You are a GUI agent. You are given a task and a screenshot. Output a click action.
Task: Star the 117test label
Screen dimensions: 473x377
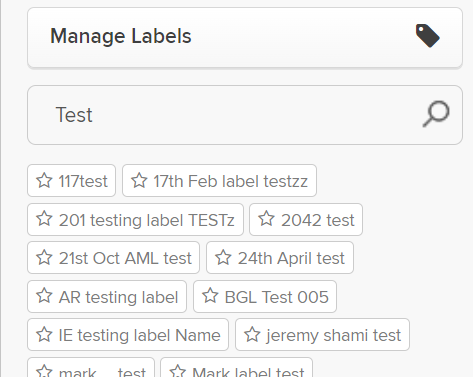[x=44, y=180]
